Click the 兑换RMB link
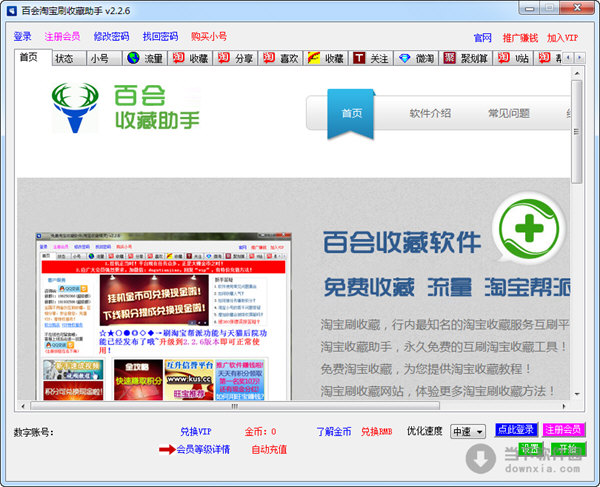This screenshot has width=600, height=487. 377,432
